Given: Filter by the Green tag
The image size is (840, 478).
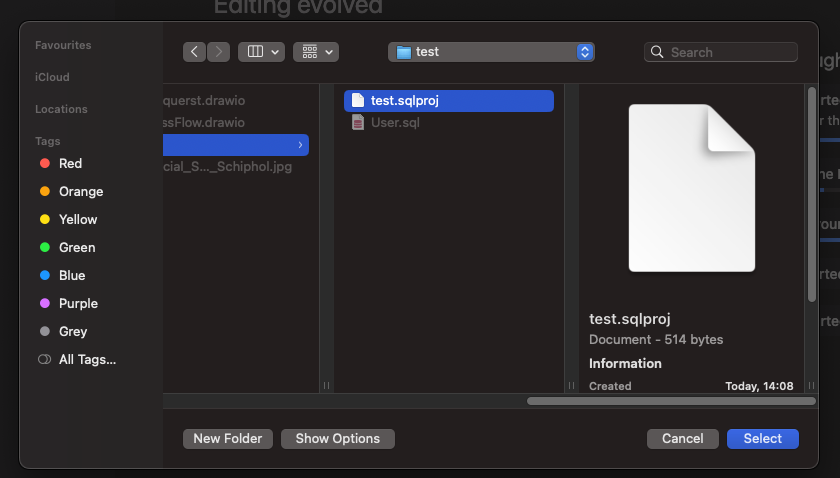Looking at the screenshot, I should pyautogui.click(x=76, y=247).
